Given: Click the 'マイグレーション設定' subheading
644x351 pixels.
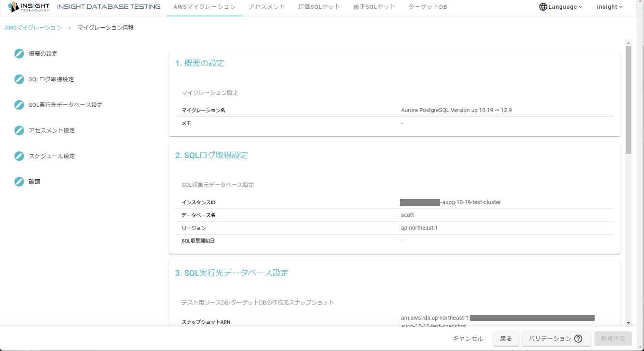Looking at the screenshot, I should pos(210,93).
